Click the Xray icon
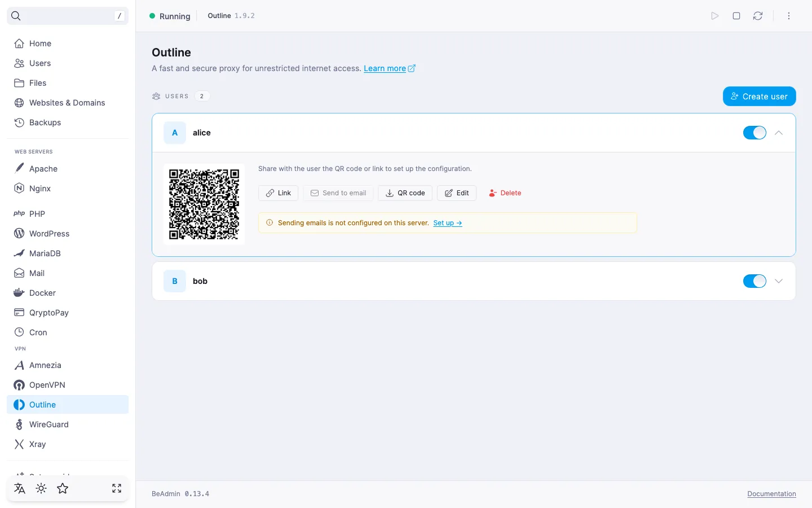Screen dimensions: 812x508 coord(19,444)
